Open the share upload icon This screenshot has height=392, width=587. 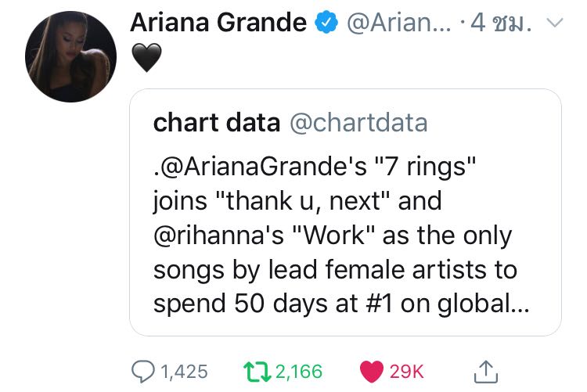pos(485,372)
